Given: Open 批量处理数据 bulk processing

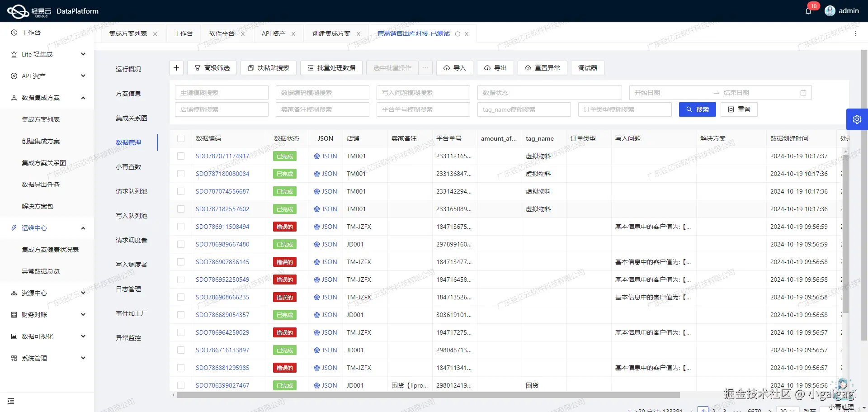Looking at the screenshot, I should pyautogui.click(x=331, y=68).
